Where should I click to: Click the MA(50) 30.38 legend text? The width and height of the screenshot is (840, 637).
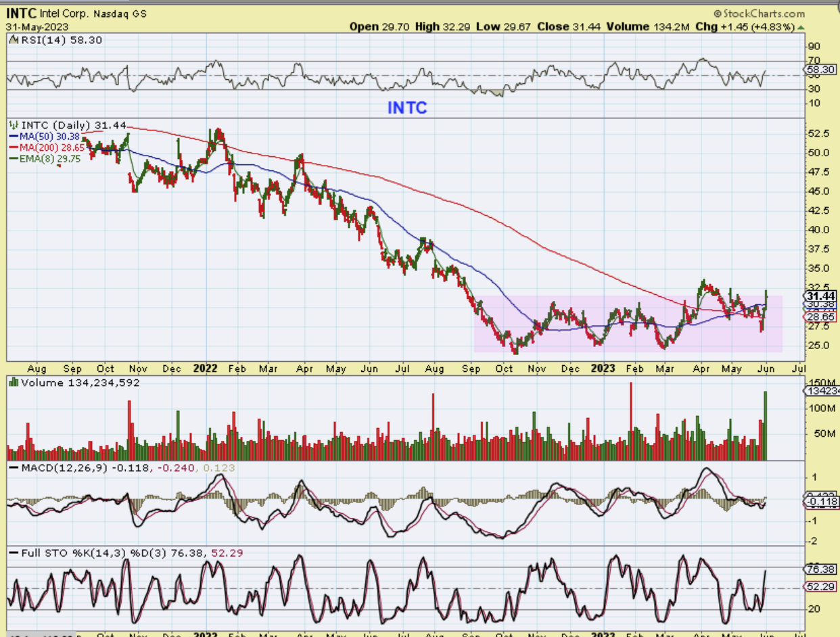coord(51,137)
